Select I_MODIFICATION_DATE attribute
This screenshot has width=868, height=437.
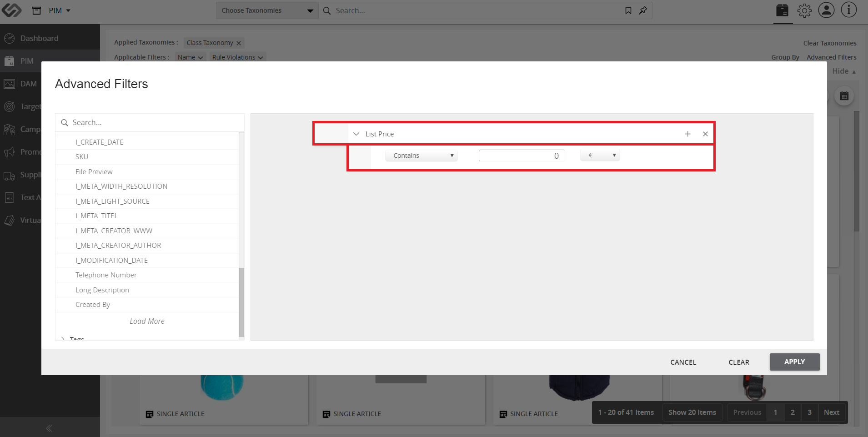click(x=147, y=260)
